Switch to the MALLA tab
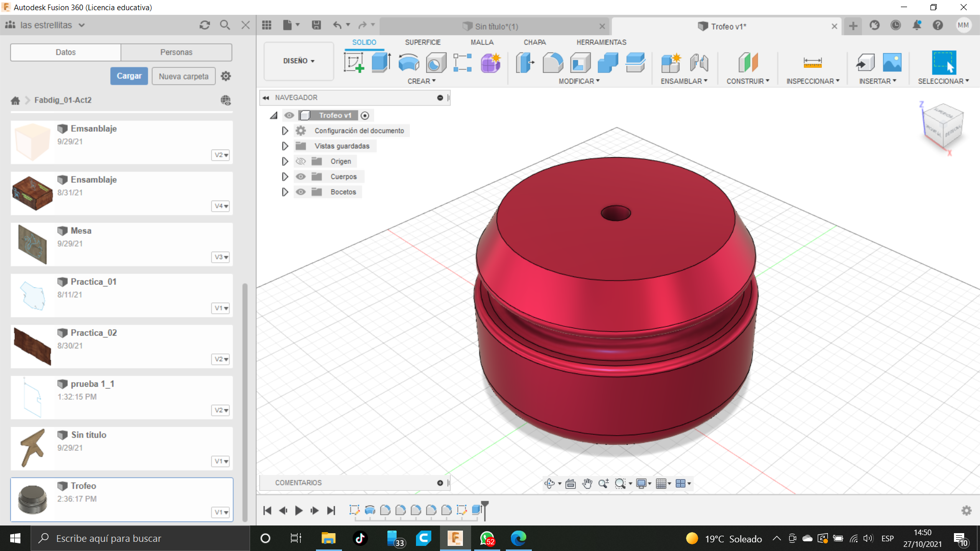 coord(482,42)
